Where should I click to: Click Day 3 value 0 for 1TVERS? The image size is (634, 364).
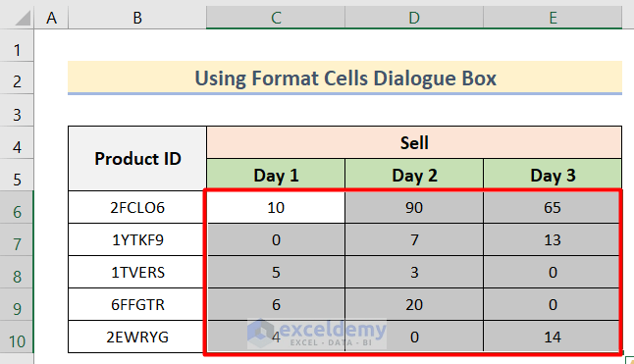(x=553, y=272)
